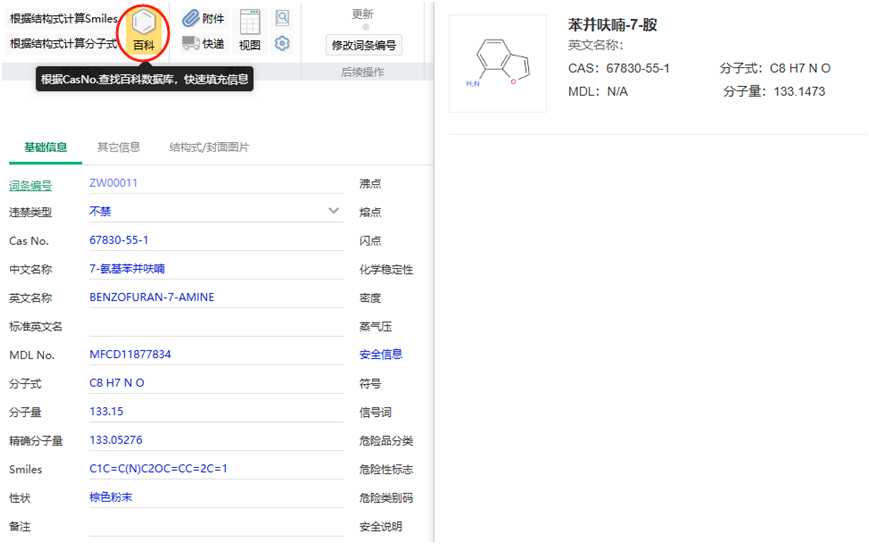This screenshot has width=869, height=544.
Task: Click the 化学稳定性 label
Action: tap(386, 270)
